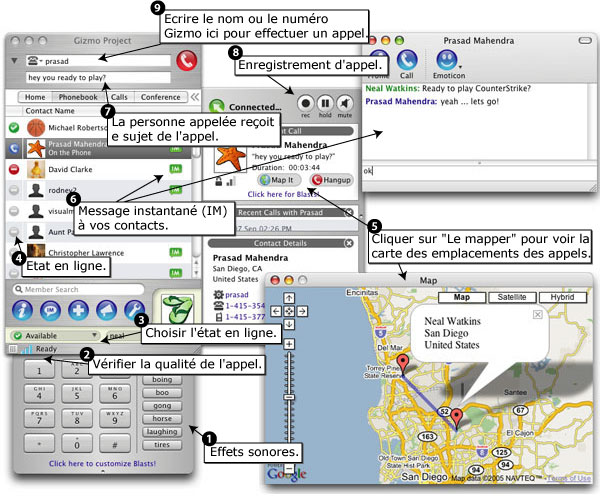
Task: Dial keypad digit 1
Action: click(39, 370)
